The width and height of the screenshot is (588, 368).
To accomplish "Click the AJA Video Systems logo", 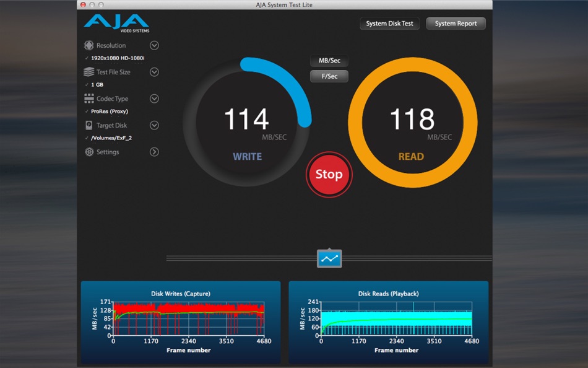I will click(116, 24).
